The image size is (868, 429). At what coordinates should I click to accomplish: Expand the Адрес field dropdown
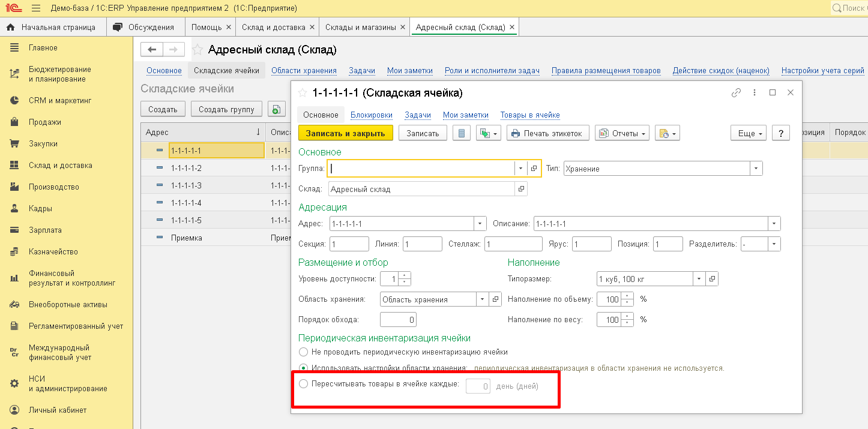480,224
